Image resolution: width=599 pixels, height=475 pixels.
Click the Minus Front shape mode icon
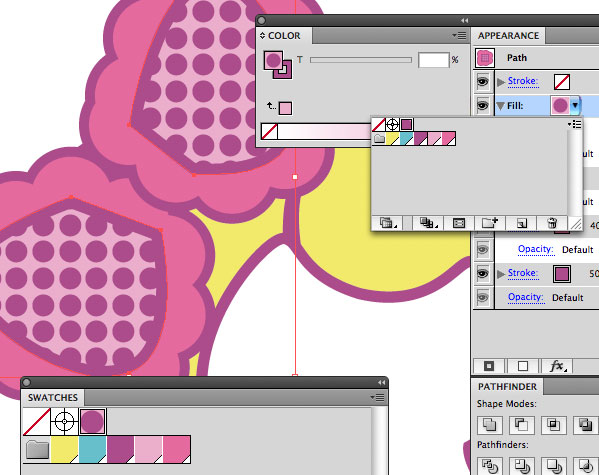click(521, 425)
